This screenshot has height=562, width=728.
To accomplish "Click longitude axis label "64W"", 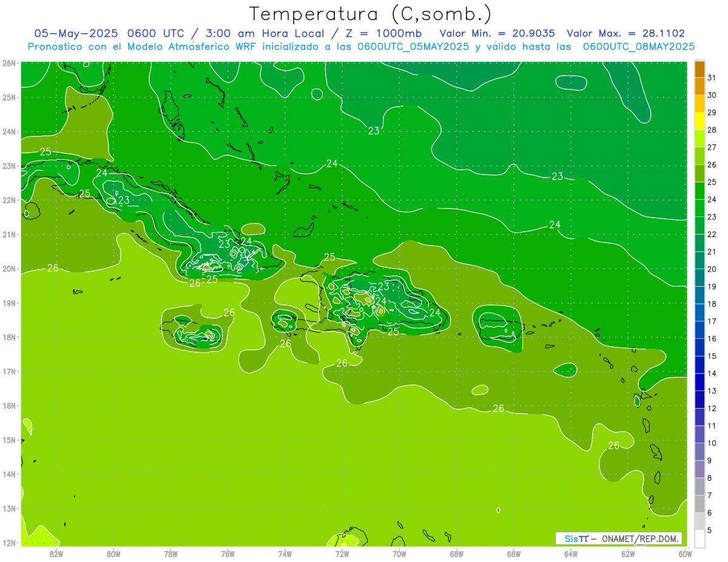I will (571, 554).
